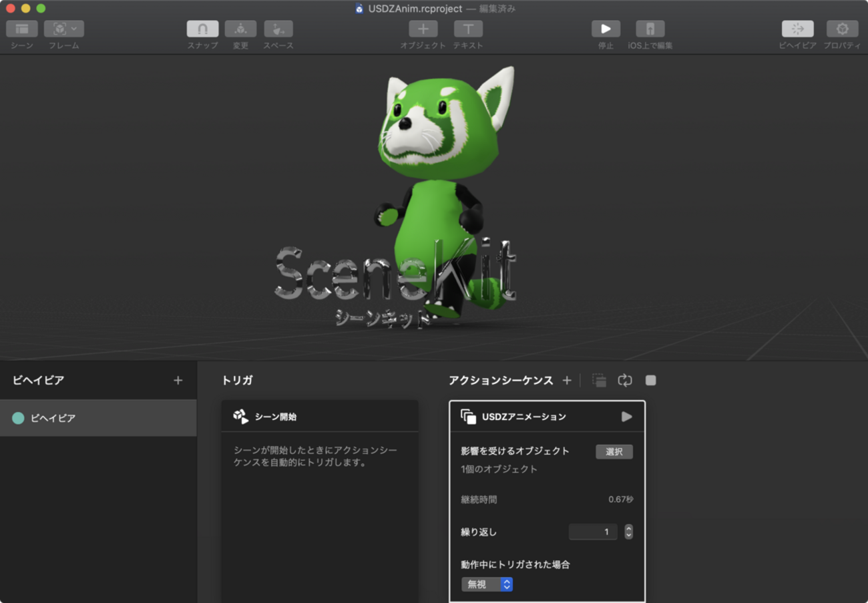Open the フレーム dropdown in toolbar
Screen dimensions: 868x603
[63, 29]
